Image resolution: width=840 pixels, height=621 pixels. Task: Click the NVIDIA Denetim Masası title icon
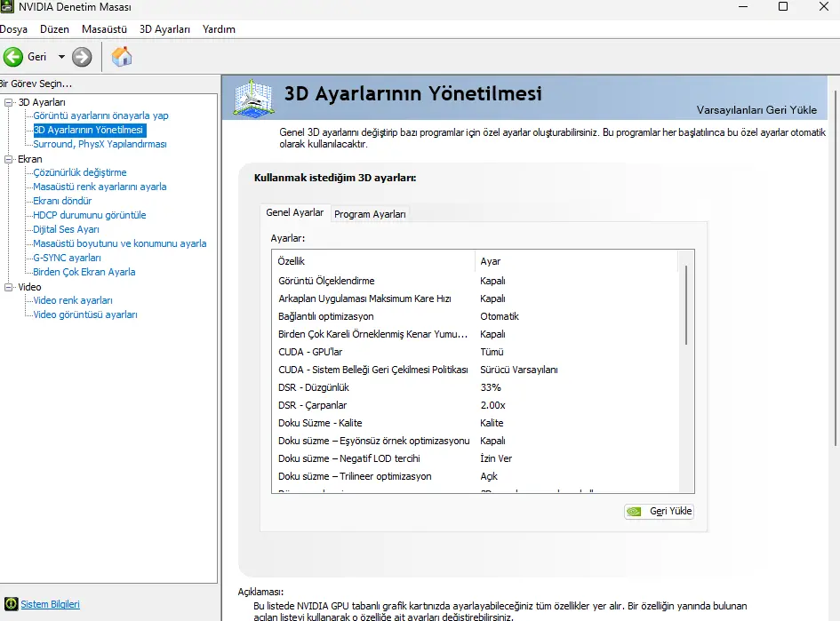7,7
